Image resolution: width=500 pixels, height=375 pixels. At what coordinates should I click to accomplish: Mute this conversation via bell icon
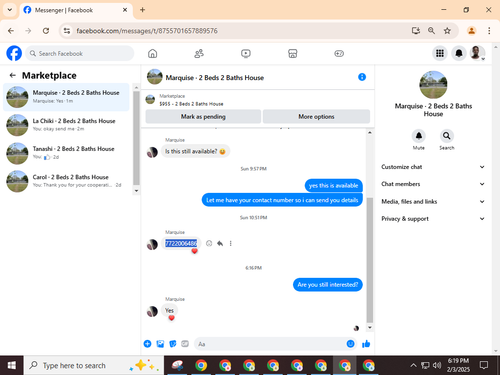point(419,136)
